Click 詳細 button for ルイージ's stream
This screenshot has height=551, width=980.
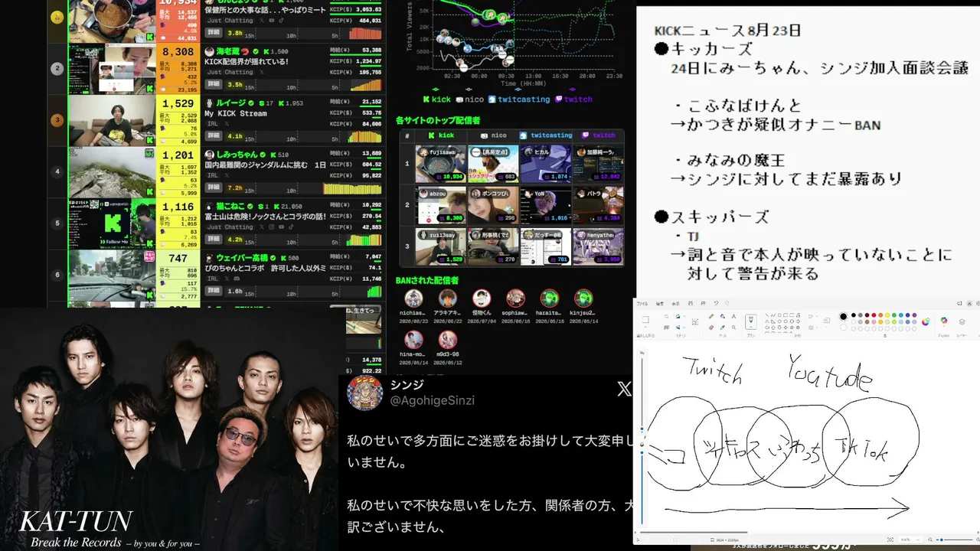[214, 137]
